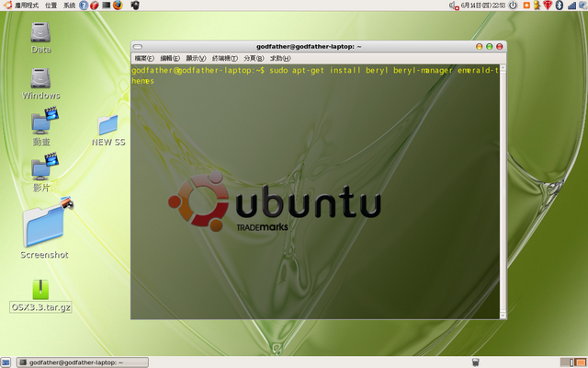
Task: Maximize the terminal with the green button
Action: point(490,47)
